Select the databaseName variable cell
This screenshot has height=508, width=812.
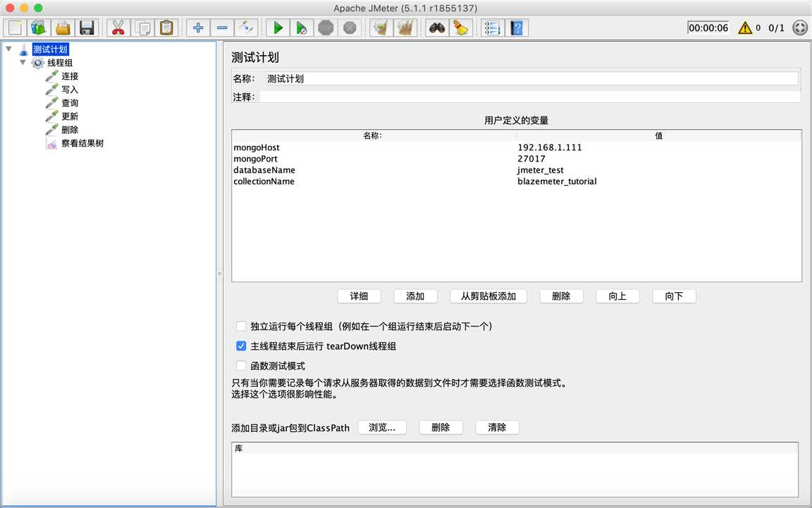coord(374,170)
